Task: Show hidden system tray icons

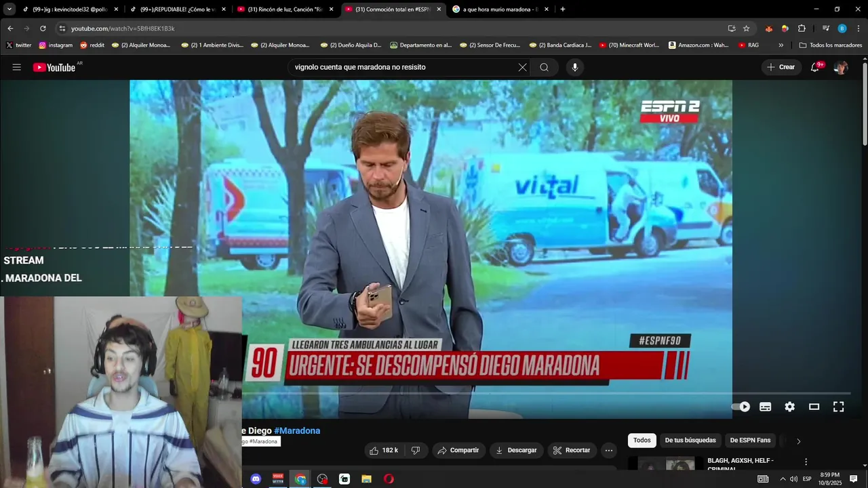Action: coord(783,479)
